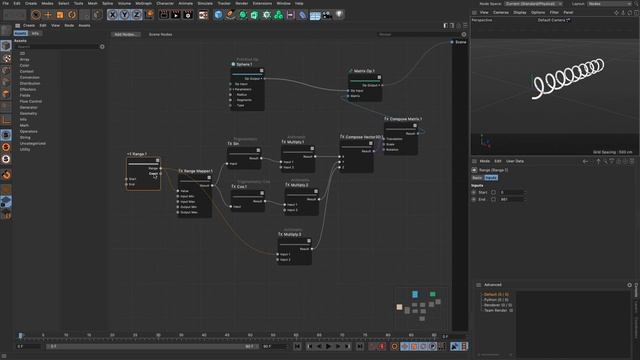Screen dimensions: 640x360
Task: Toggle the X axis lock
Action: tap(113, 15)
